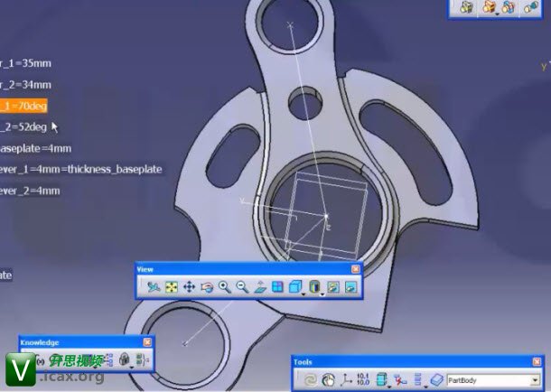Click the Normal View icon
The image size is (551, 392).
(259, 287)
